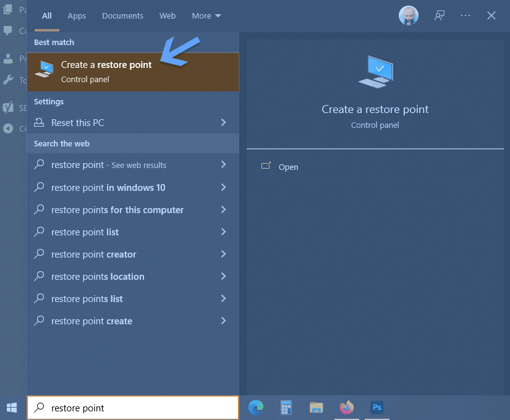Viewport: 510px width, 420px height.
Task: Select 'restore points list' suggestion
Action: point(133,298)
